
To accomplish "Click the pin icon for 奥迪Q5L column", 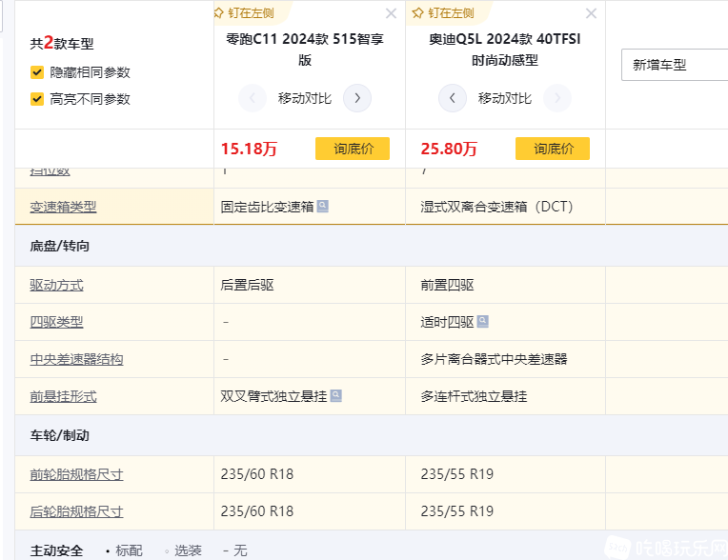I will (x=418, y=13).
